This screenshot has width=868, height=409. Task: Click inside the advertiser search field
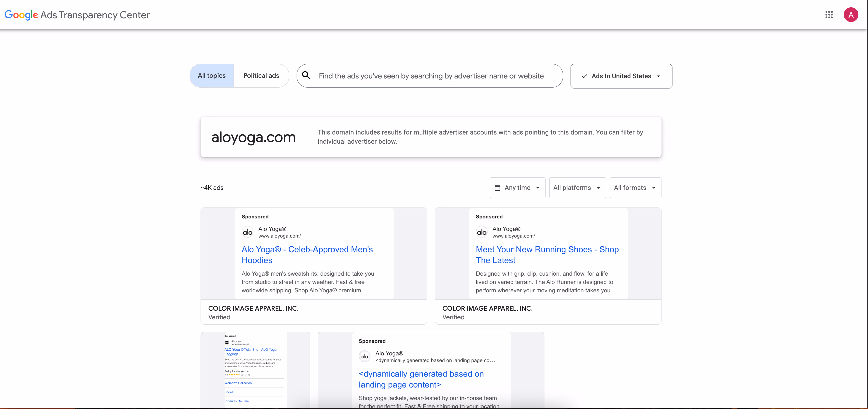tap(428, 75)
